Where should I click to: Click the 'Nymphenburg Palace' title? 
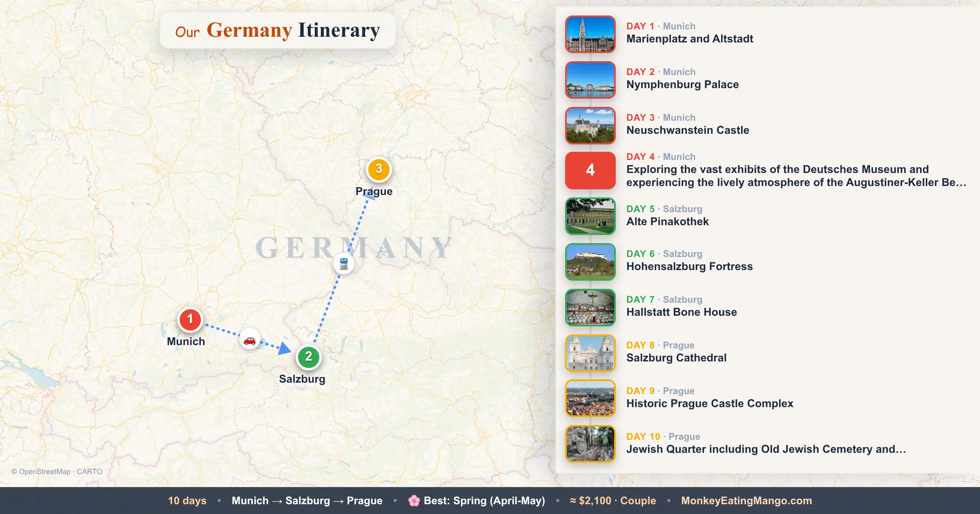[682, 84]
